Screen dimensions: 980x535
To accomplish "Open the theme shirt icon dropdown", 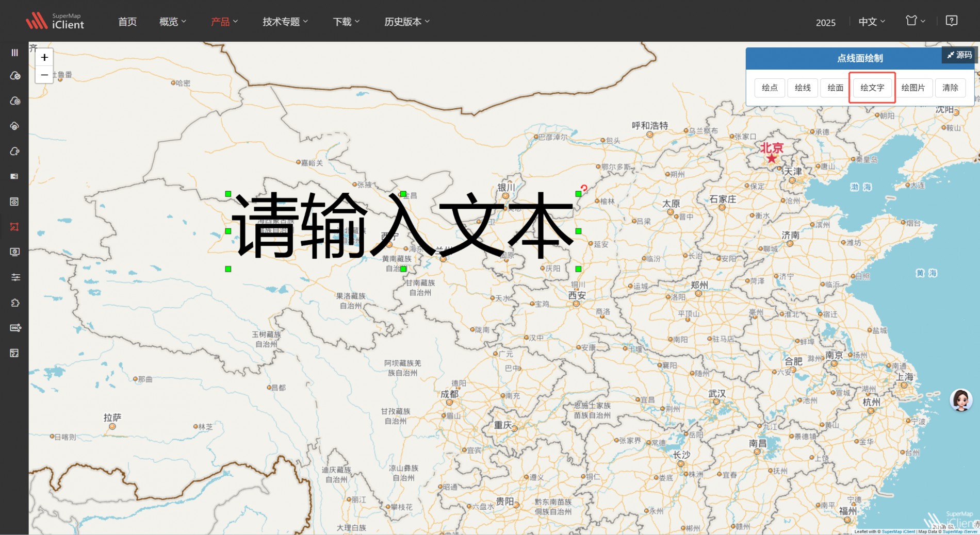I will [x=915, y=21].
